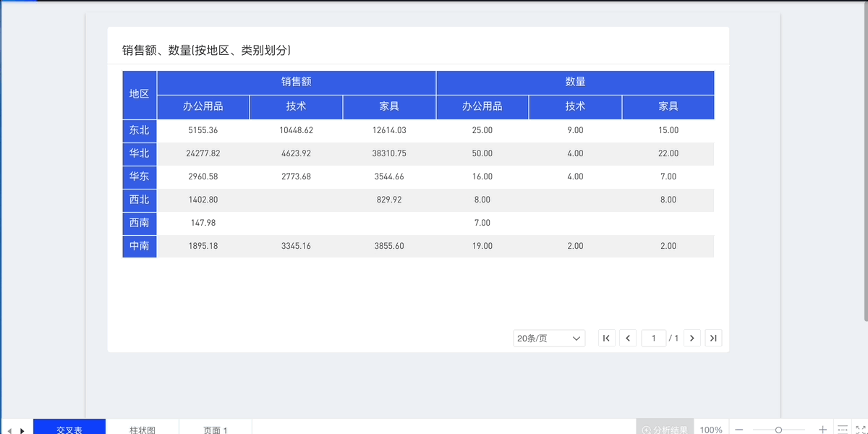The height and width of the screenshot is (434, 868).
Task: Jump to the last page pagination icon
Action: tap(713, 338)
